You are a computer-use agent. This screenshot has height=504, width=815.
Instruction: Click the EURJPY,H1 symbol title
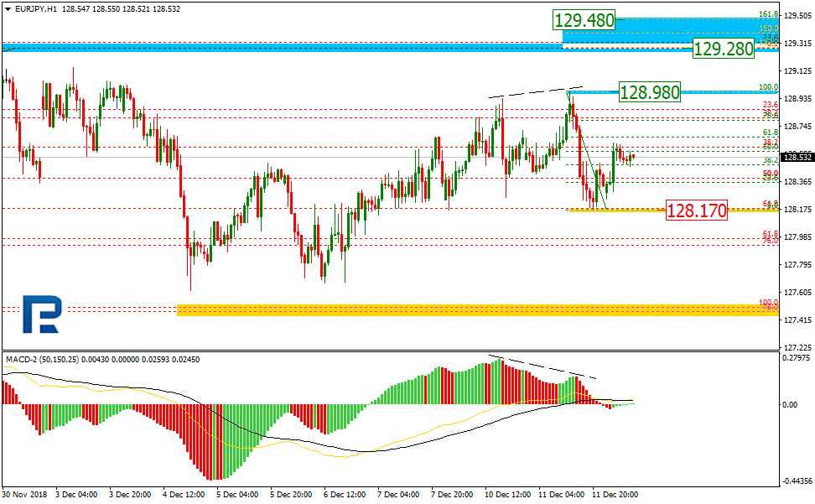[36, 9]
